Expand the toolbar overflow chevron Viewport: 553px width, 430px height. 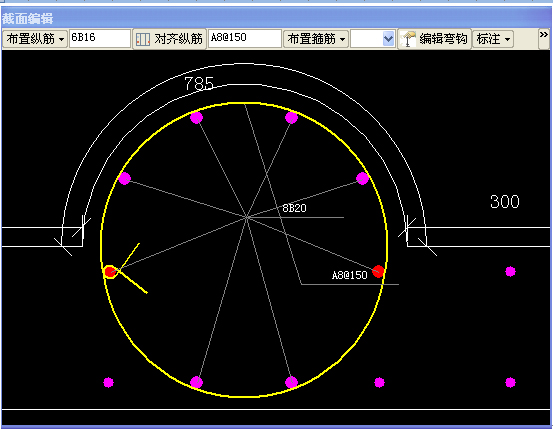pyautogui.click(x=543, y=35)
